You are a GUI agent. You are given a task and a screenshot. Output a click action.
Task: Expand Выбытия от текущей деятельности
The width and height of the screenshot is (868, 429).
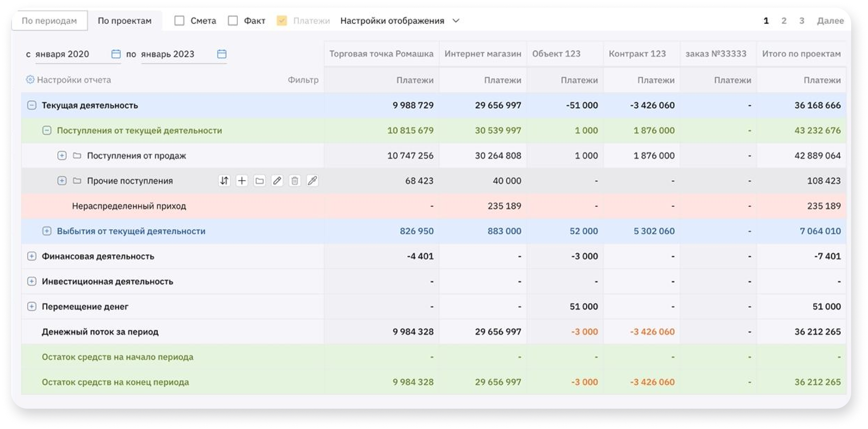coord(47,231)
